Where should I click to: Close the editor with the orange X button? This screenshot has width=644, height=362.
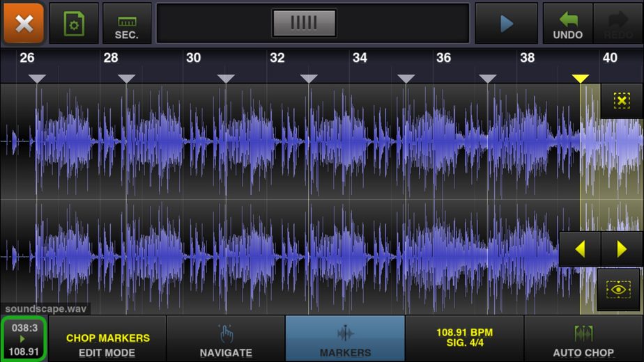click(24, 24)
